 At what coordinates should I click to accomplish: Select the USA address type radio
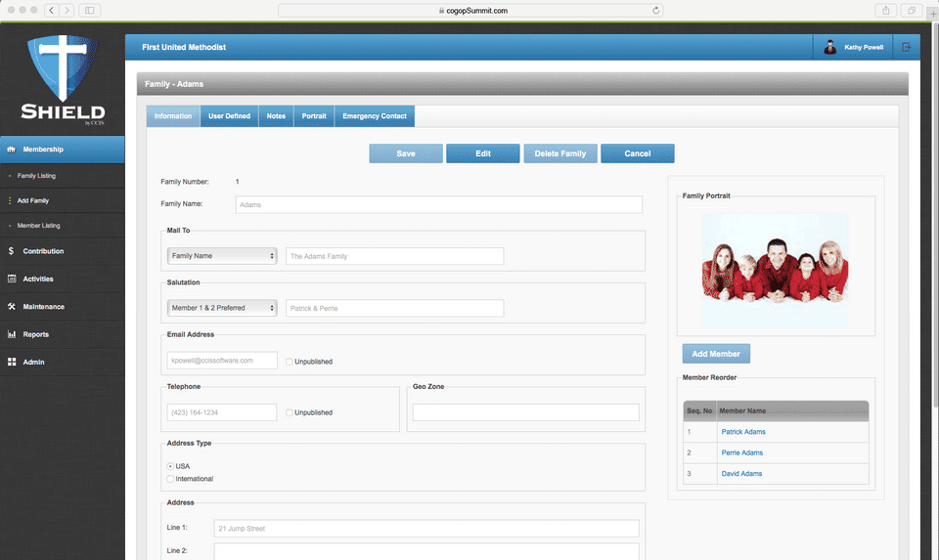[x=170, y=466]
